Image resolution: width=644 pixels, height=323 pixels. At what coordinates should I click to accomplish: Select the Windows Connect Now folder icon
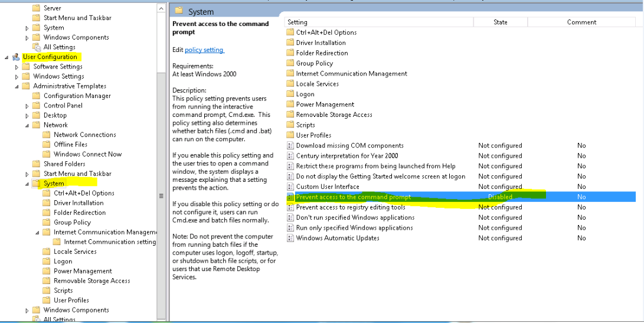tap(47, 154)
